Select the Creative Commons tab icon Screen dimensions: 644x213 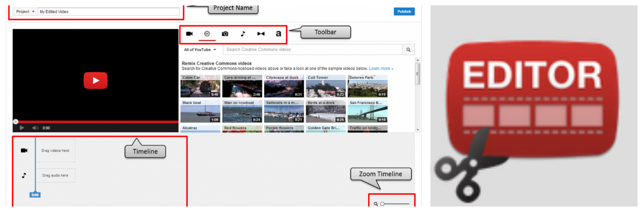[207, 34]
